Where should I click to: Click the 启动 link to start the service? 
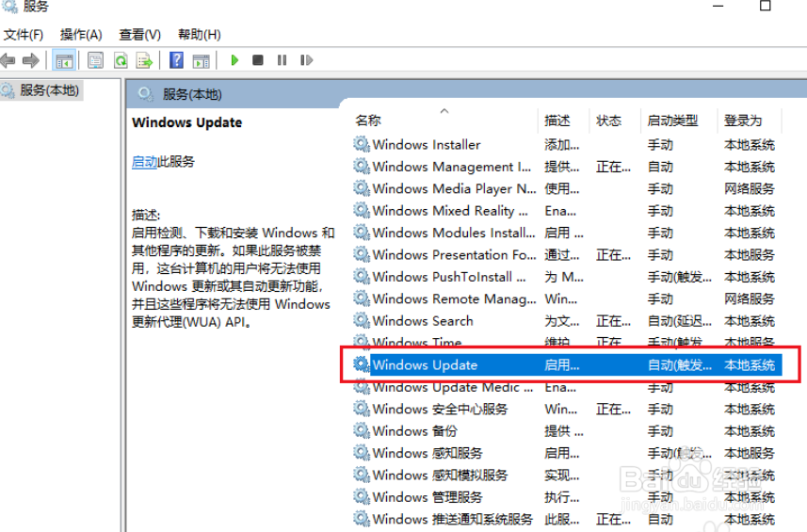144,162
